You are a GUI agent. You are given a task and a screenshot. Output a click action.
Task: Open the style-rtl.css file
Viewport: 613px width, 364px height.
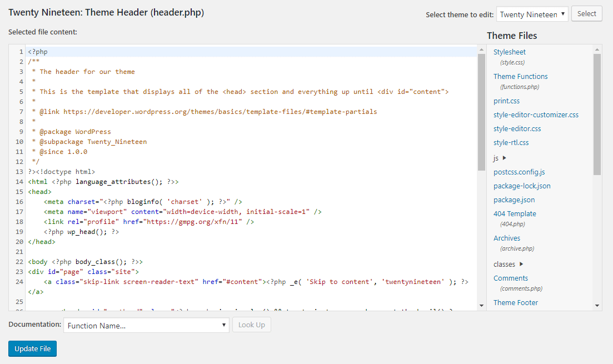(x=510, y=142)
